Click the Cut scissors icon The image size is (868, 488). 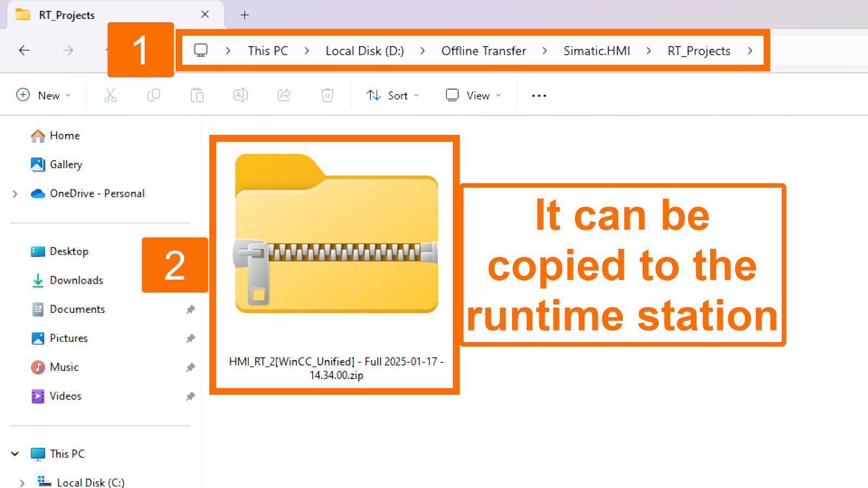click(x=110, y=95)
